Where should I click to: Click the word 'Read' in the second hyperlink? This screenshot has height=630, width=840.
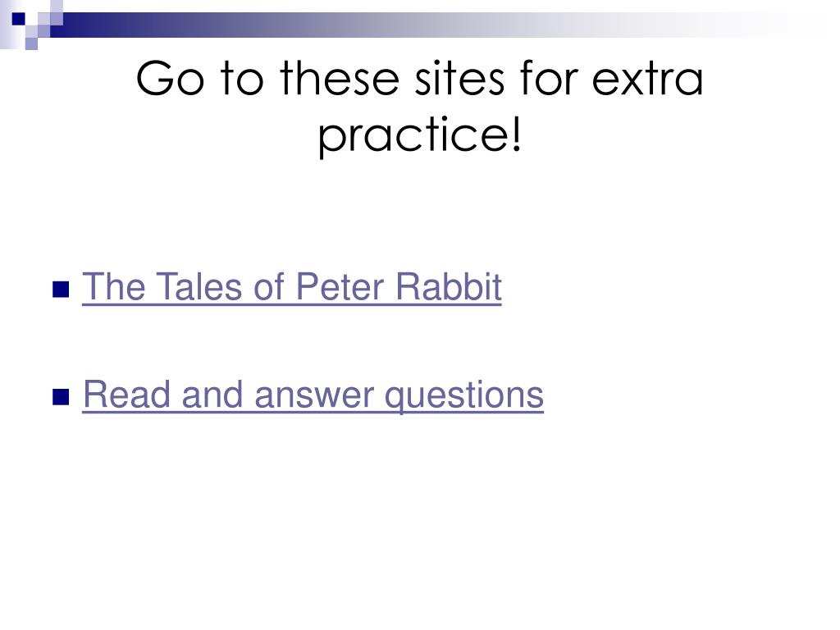[x=126, y=395]
